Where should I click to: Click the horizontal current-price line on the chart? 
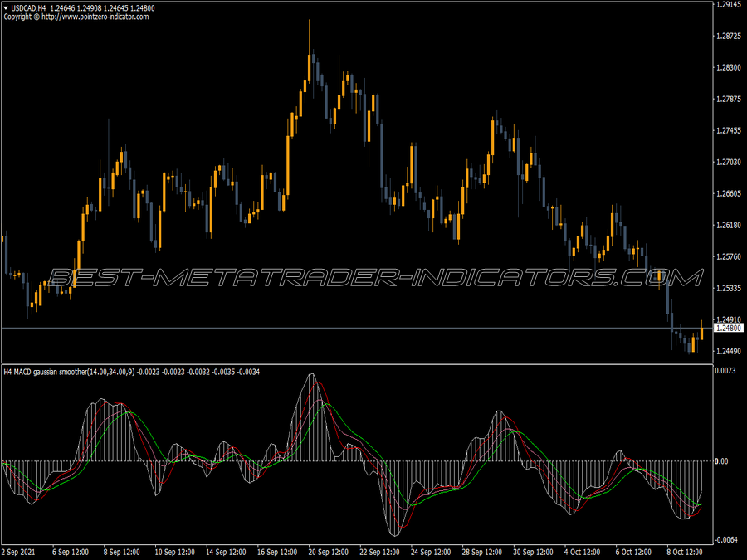coord(357,328)
